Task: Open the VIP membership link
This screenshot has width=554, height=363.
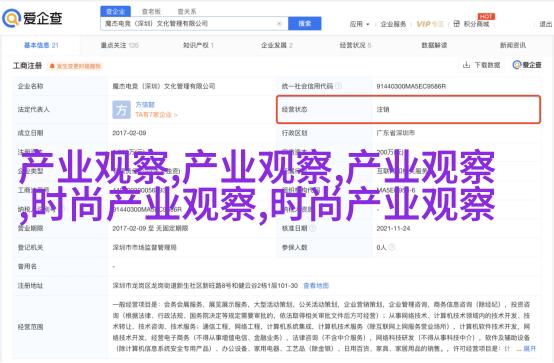Action: [430, 24]
